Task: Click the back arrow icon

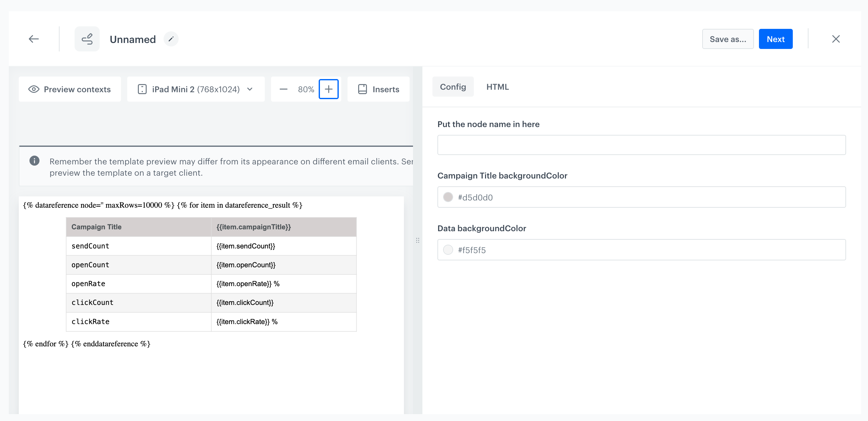Action: tap(33, 39)
